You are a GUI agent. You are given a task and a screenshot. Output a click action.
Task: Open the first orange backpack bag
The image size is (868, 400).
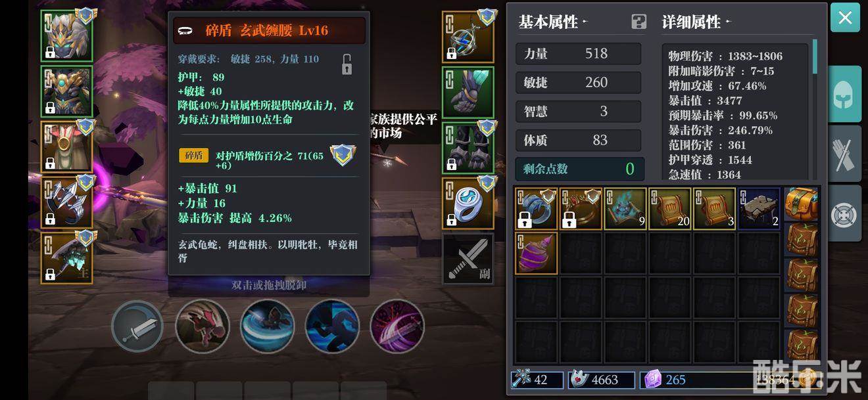(x=802, y=204)
